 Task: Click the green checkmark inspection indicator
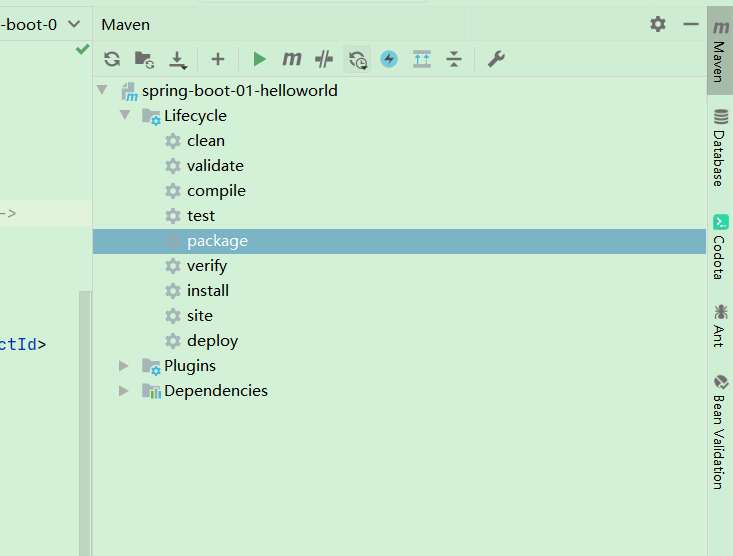pyautogui.click(x=82, y=49)
